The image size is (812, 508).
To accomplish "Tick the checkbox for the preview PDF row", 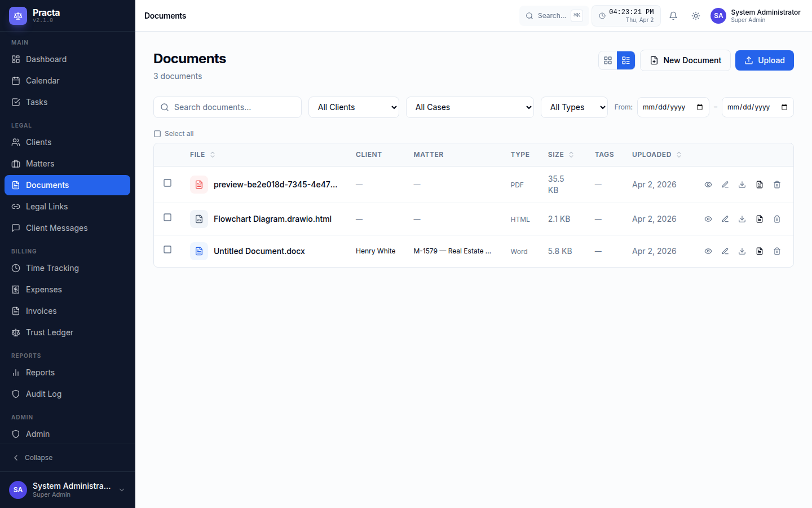I will tap(167, 183).
